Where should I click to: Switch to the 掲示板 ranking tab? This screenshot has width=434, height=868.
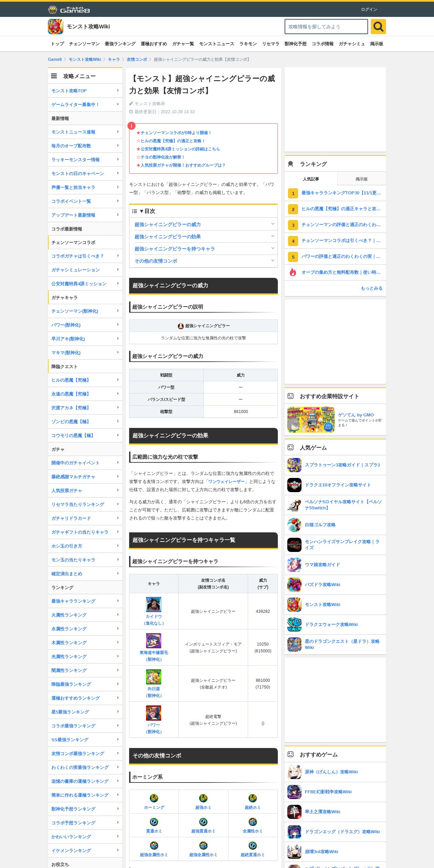[362, 179]
